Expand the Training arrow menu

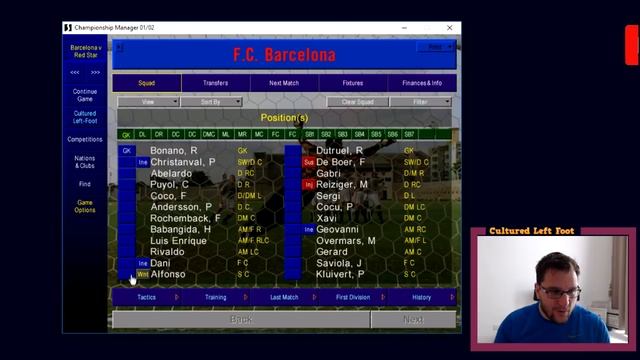[245, 297]
